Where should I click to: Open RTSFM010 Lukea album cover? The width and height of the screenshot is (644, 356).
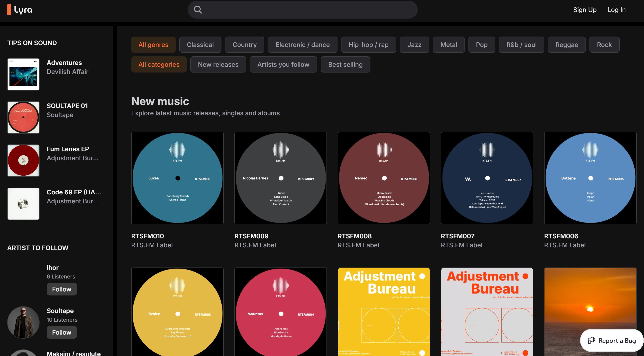pos(177,178)
